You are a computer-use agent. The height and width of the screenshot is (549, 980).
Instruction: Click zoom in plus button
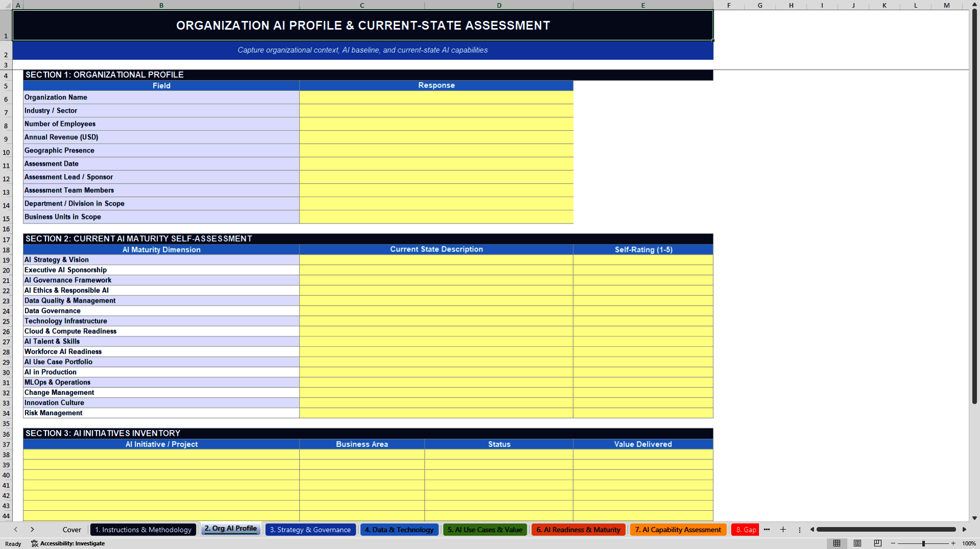(x=953, y=543)
